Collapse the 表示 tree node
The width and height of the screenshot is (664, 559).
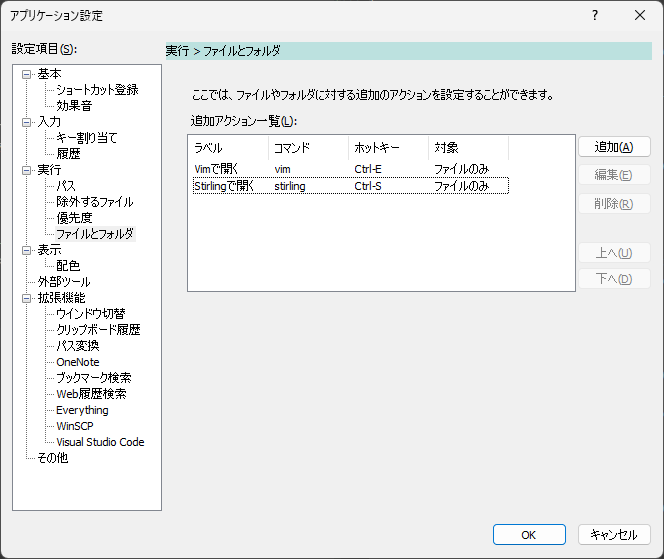point(27,250)
